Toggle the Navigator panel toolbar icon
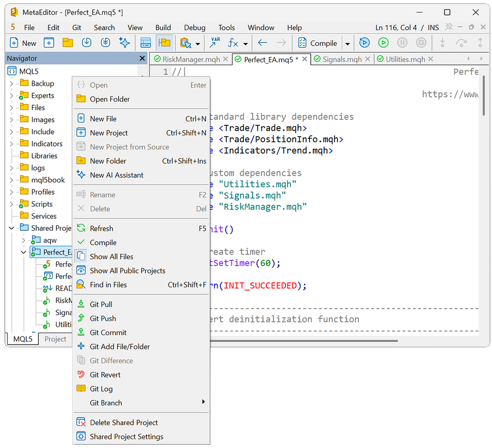 [164, 43]
